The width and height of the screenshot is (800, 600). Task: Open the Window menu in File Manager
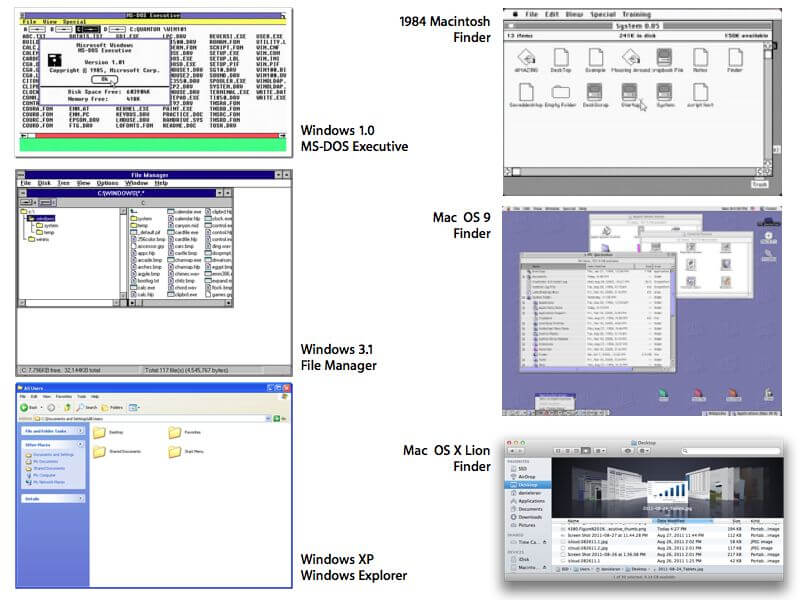[x=136, y=183]
